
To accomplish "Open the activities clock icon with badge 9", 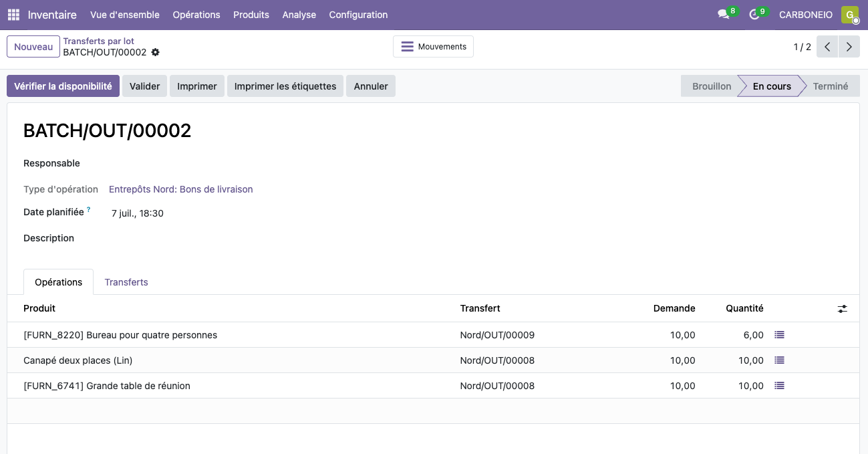I will click(x=754, y=15).
